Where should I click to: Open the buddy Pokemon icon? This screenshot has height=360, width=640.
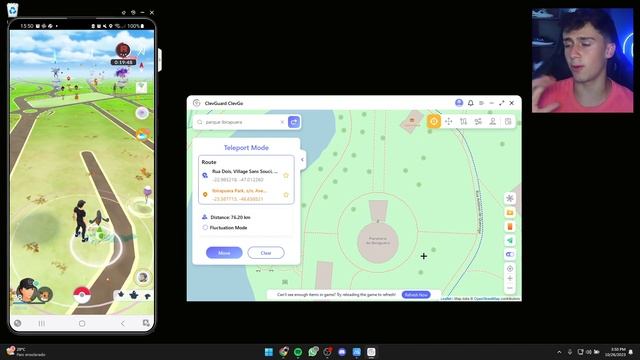coord(45,294)
